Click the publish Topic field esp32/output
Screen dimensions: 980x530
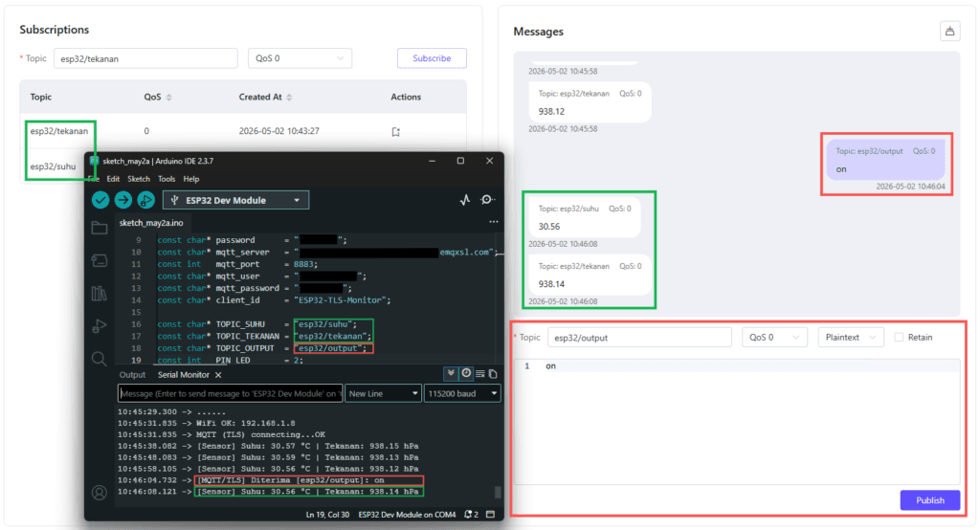639,337
